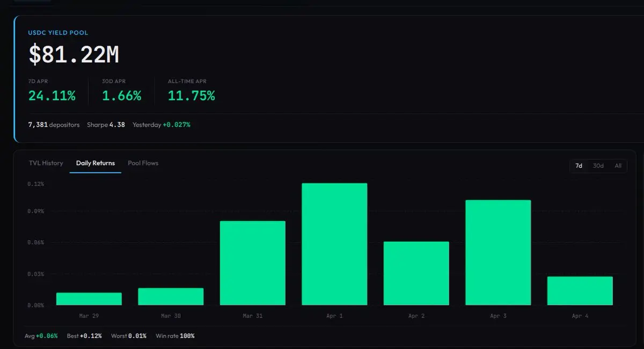Show All time range data

click(x=618, y=166)
